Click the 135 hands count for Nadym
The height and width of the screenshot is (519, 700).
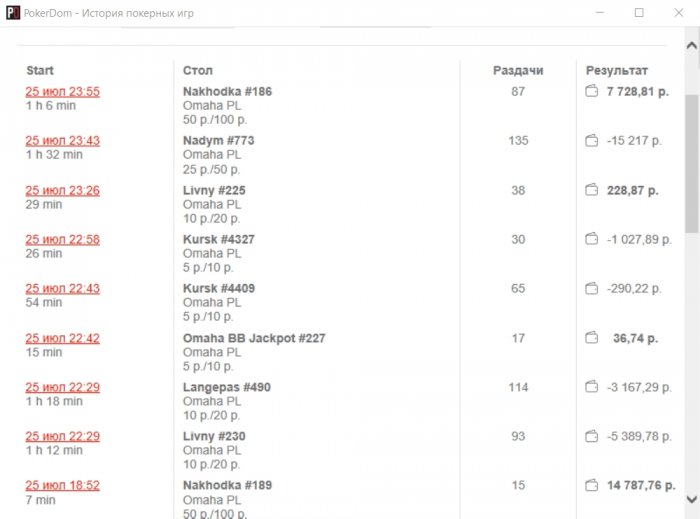[518, 141]
